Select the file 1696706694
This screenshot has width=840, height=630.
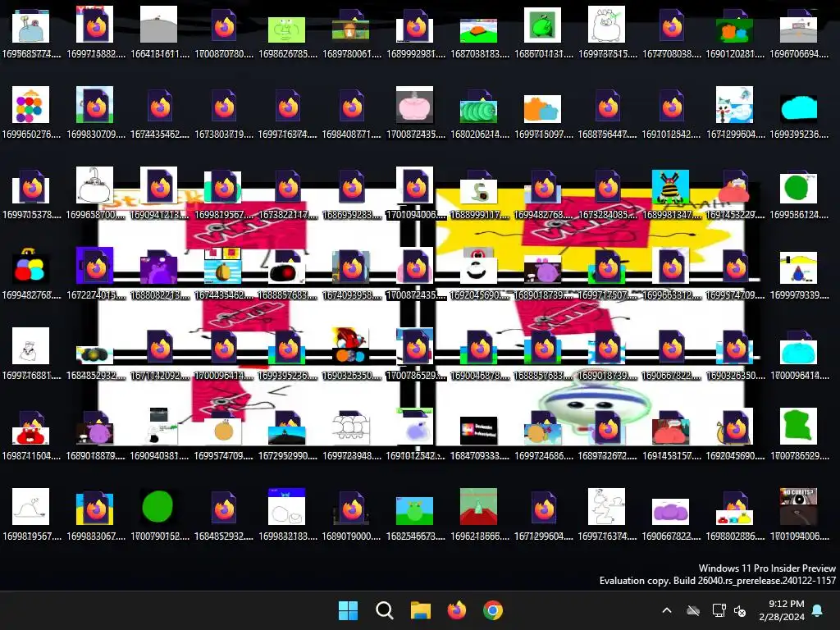point(799,33)
